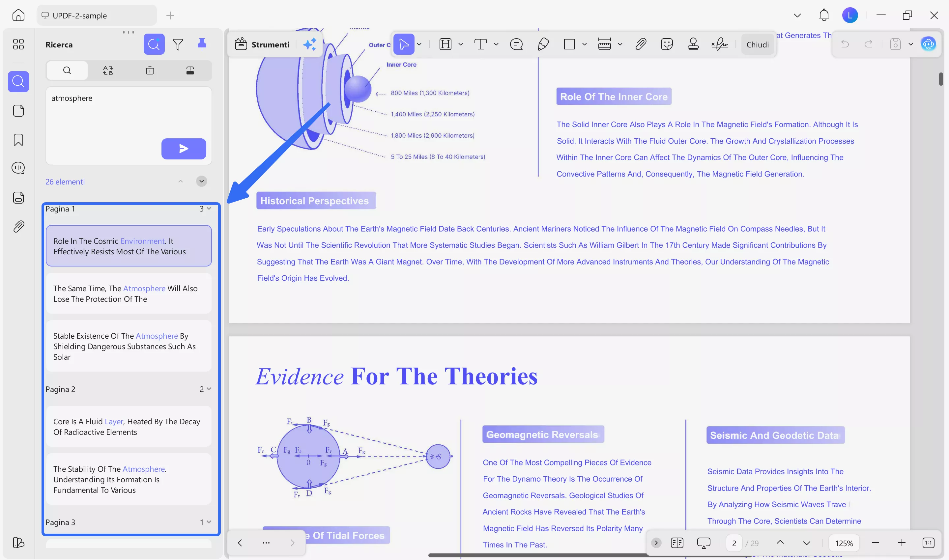Viewport: 949px width, 560px height.
Task: Select the pencil markup tool
Action: click(543, 44)
